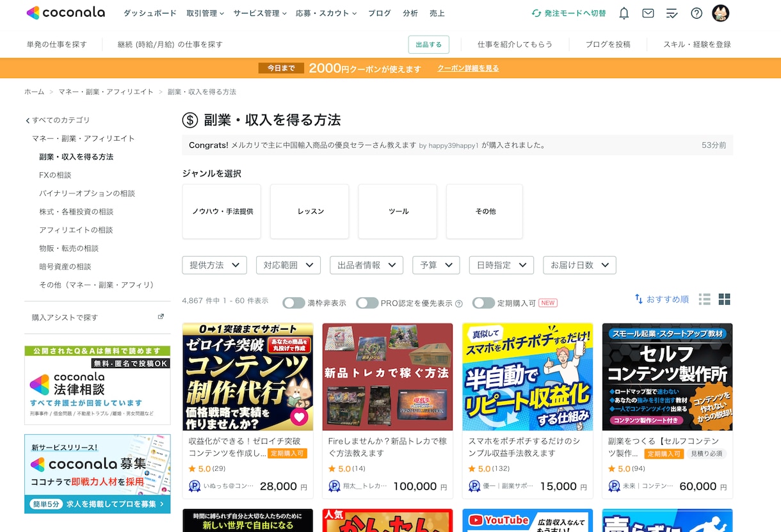Select 株式・各種投資の相談 in sidebar
The height and width of the screenshot is (532, 781).
76,211
